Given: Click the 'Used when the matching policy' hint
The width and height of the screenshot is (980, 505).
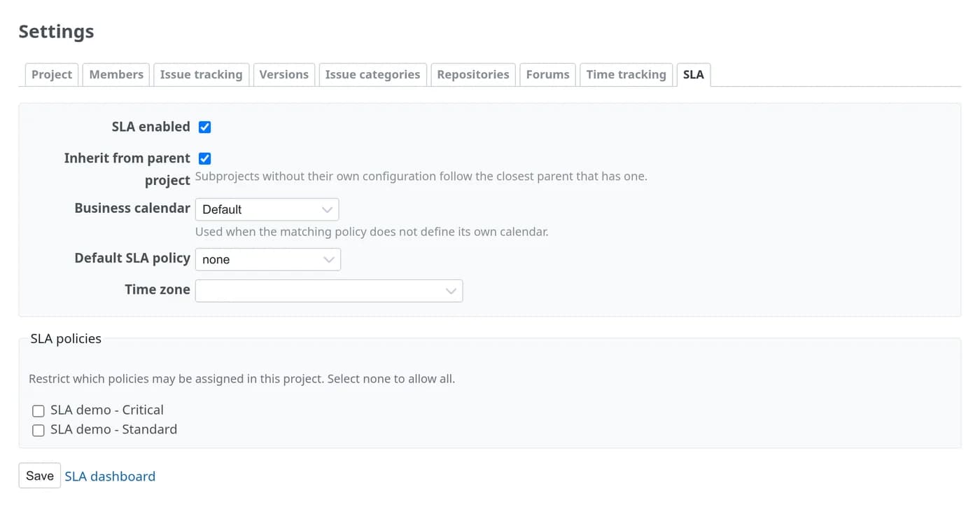Looking at the screenshot, I should pyautogui.click(x=372, y=231).
